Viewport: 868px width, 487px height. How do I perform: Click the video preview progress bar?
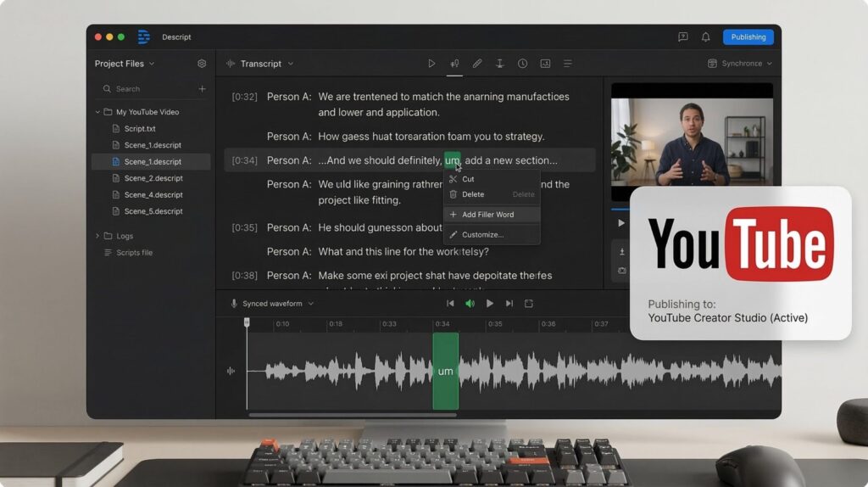(621, 210)
